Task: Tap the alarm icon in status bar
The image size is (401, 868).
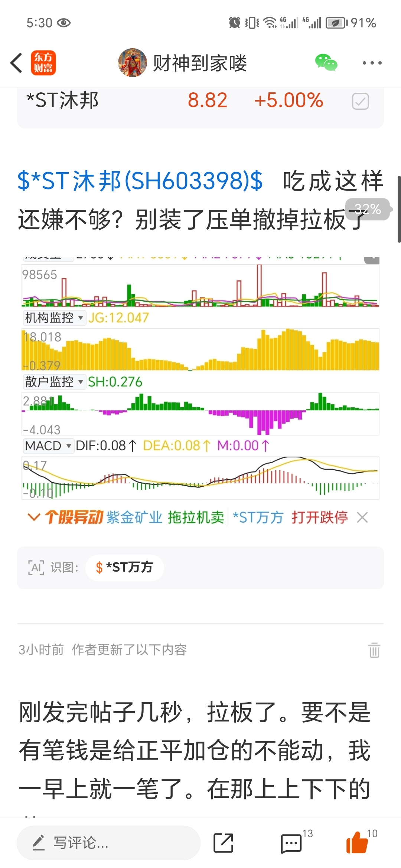Action: pos(235,23)
